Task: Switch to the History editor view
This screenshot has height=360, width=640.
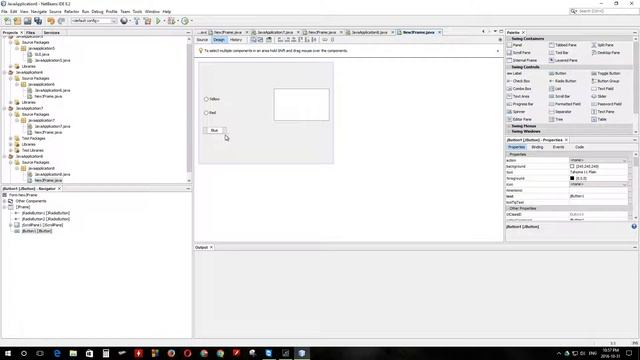Action: (x=236, y=40)
